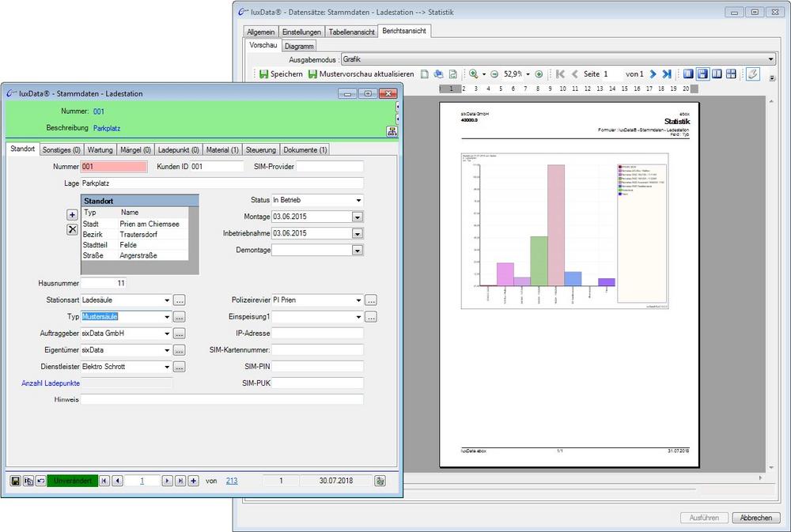Click the 213 record count link
Viewport: 791px width, 532px height.
click(232, 481)
